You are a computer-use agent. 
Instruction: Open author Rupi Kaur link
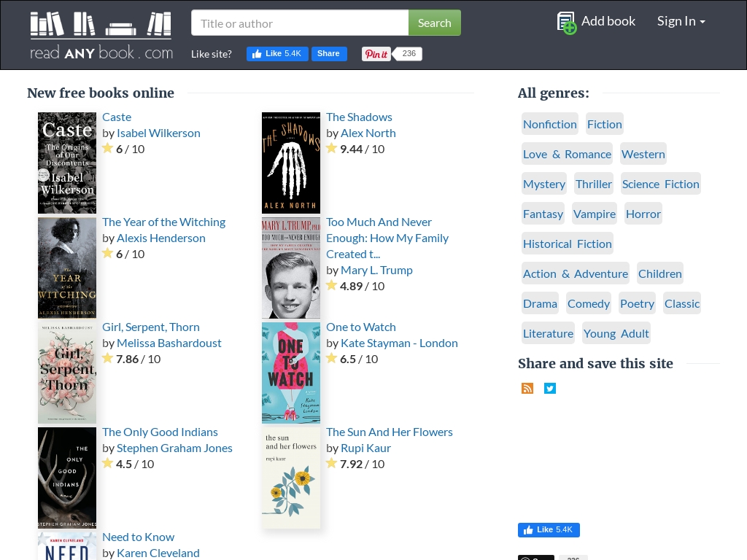click(366, 448)
